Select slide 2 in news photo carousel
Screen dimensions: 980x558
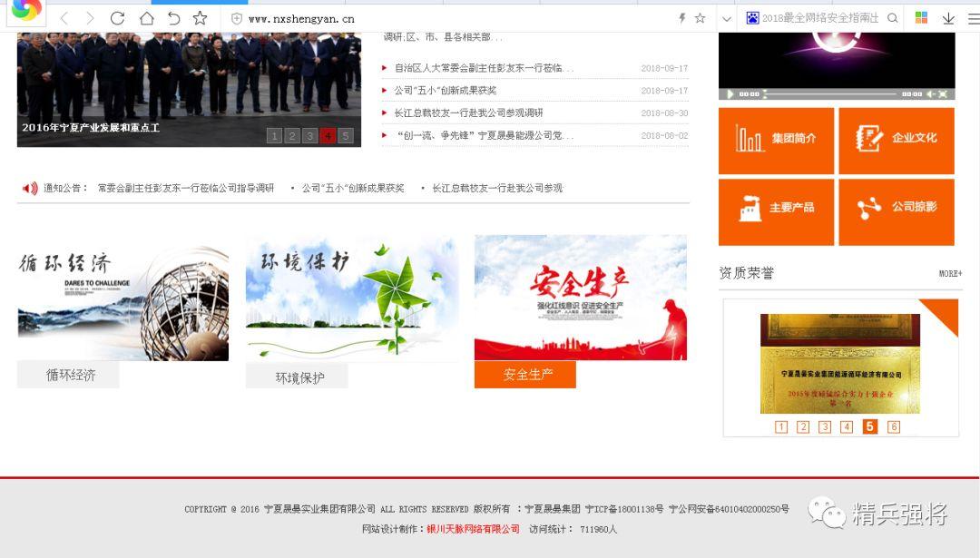292,135
